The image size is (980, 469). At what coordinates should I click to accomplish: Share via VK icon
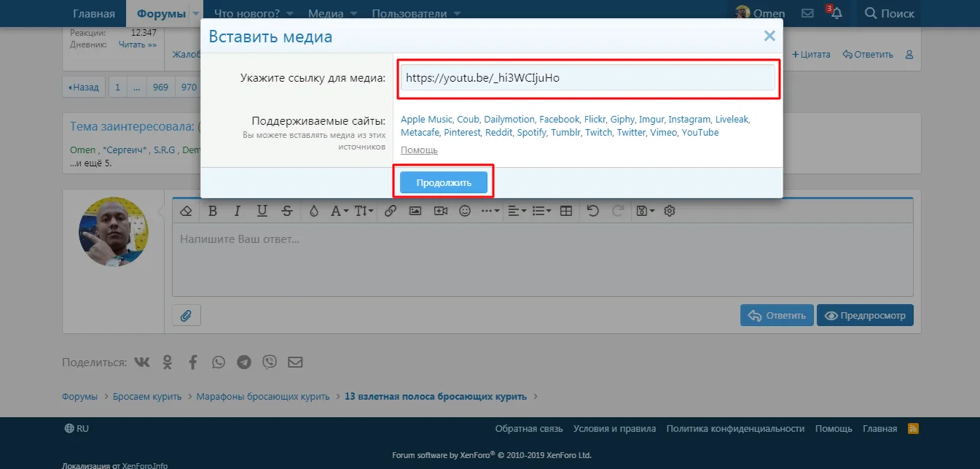pos(142,362)
